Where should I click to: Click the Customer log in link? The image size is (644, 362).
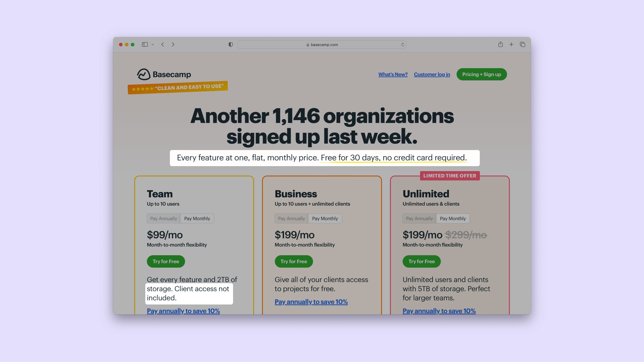pos(432,74)
